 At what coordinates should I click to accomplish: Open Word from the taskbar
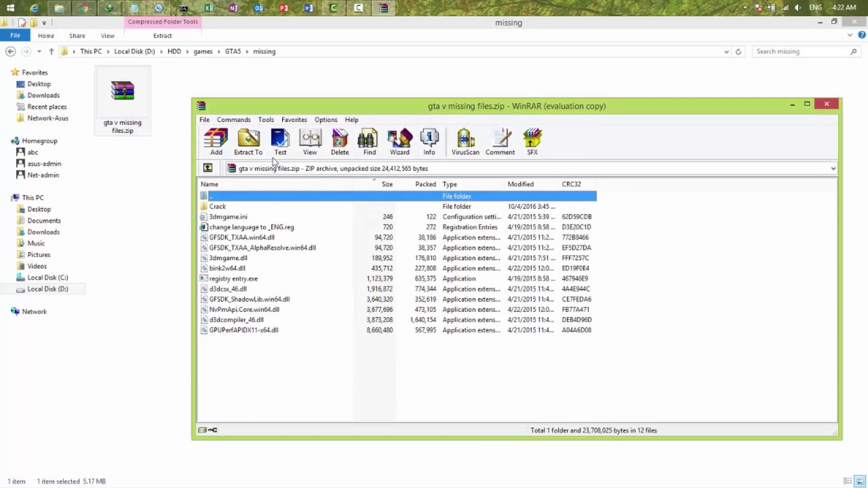click(309, 8)
